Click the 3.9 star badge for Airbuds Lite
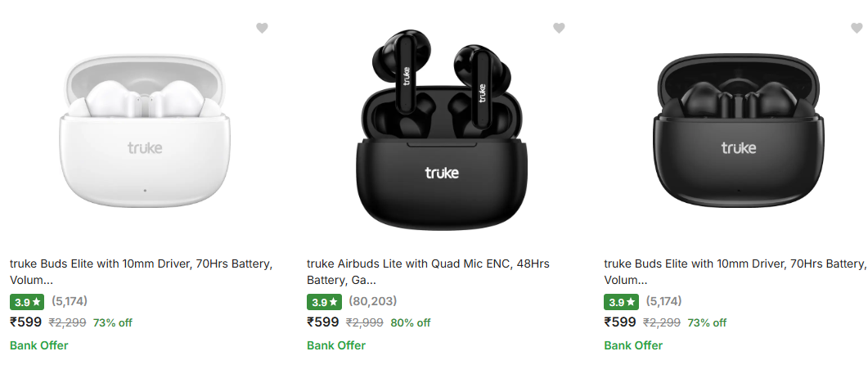Image resolution: width=868 pixels, height=374 pixels. click(324, 302)
